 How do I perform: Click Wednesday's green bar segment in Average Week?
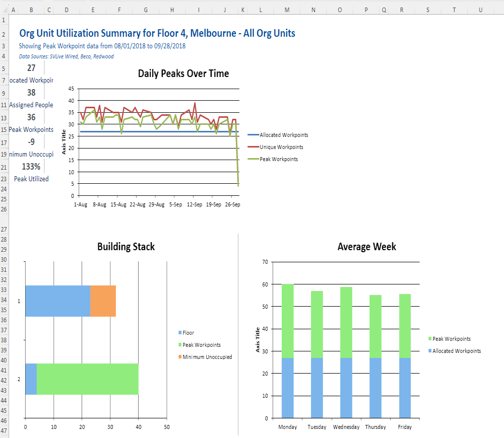pos(346,322)
